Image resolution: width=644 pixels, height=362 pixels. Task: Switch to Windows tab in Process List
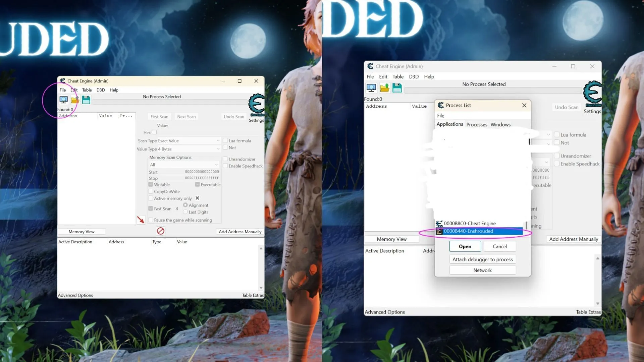[500, 124]
